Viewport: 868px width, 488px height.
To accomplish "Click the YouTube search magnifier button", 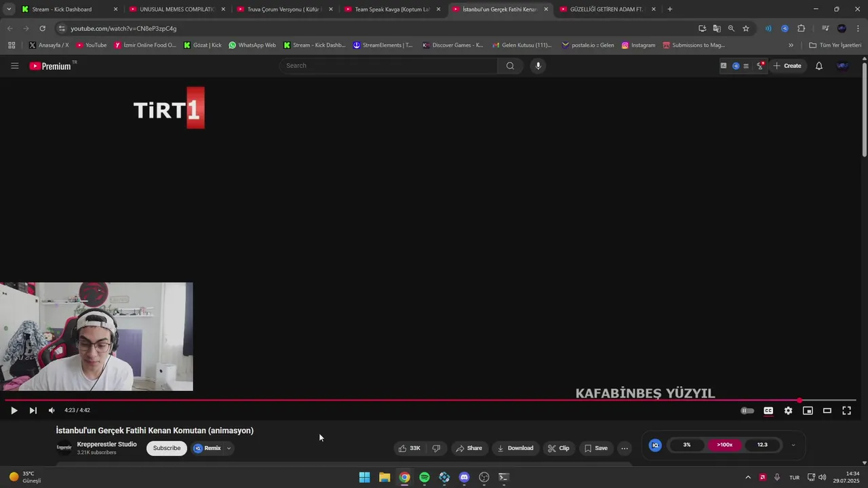I will pos(510,66).
